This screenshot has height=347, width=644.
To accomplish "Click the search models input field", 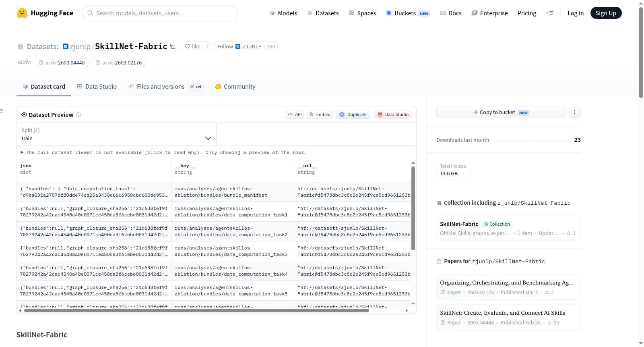I will coord(160,13).
